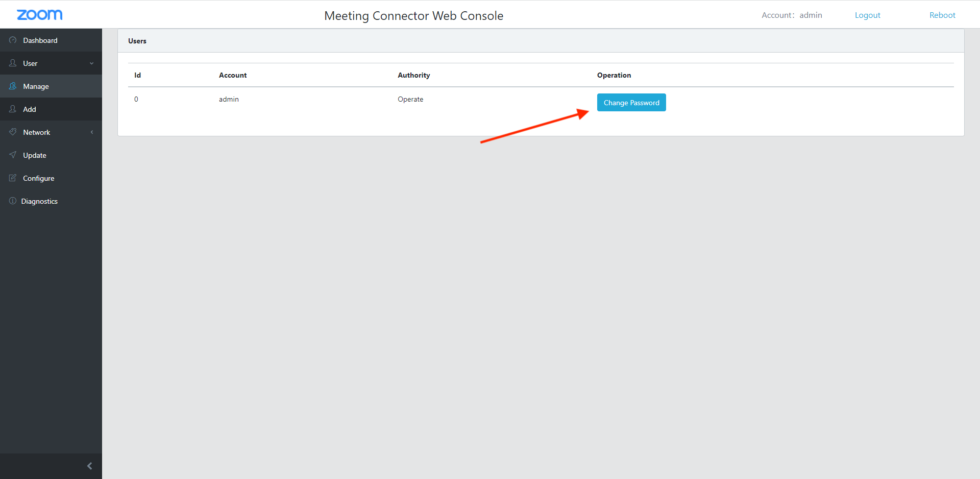
Task: Collapse the User submenu arrow
Action: click(92, 63)
